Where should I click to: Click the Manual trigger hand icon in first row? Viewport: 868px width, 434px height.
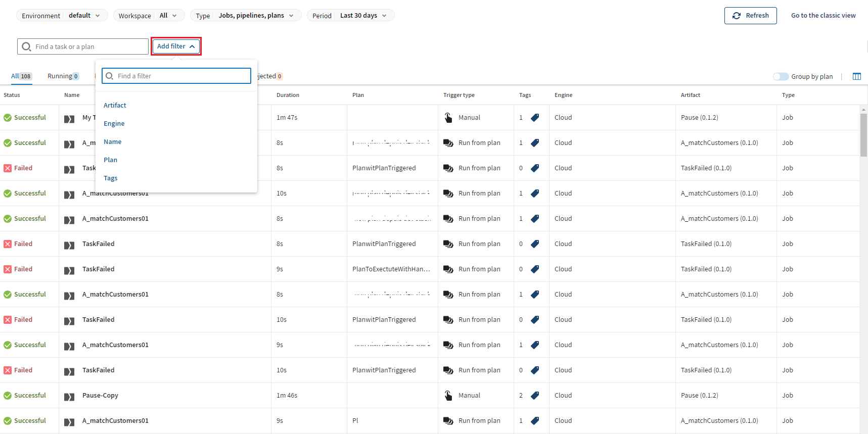click(x=448, y=118)
